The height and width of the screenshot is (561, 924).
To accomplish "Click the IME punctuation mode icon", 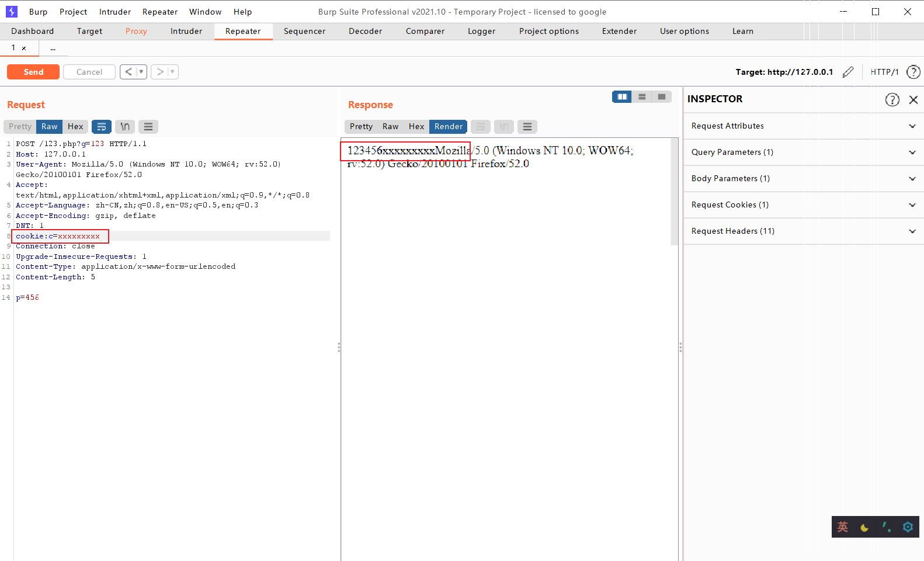I will tap(886, 527).
